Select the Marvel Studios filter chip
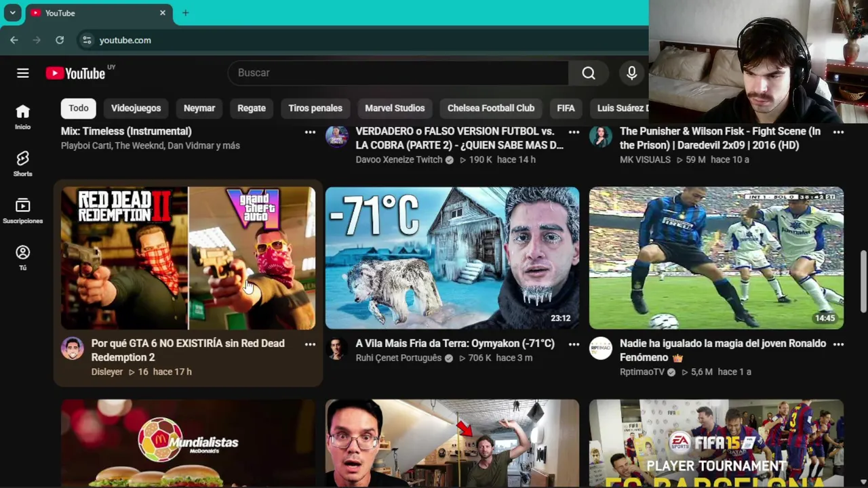 point(395,108)
